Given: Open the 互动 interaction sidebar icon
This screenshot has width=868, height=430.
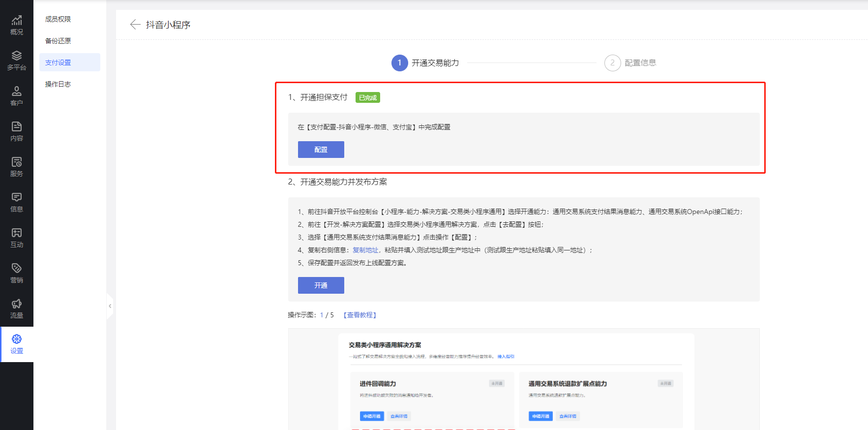Looking at the screenshot, I should [x=17, y=238].
